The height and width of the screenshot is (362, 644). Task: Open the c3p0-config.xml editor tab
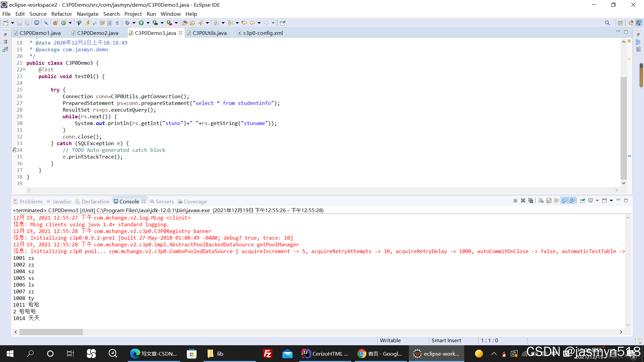pyautogui.click(x=260, y=33)
